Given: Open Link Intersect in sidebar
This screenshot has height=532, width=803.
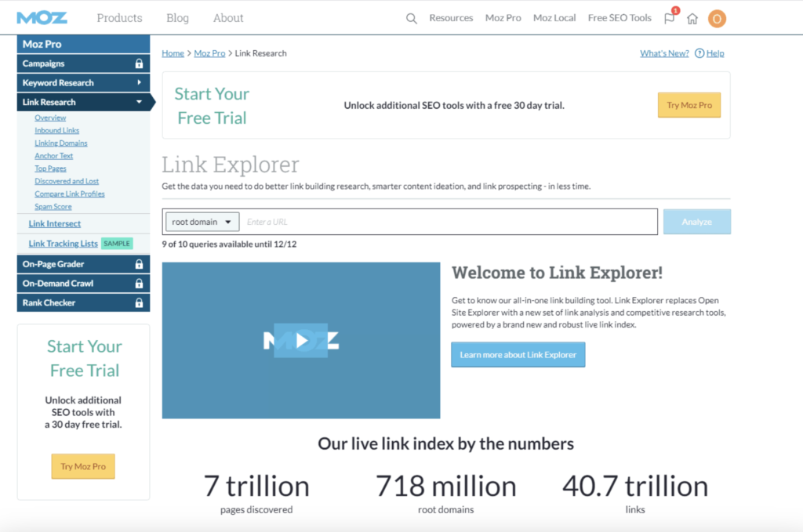Looking at the screenshot, I should [x=55, y=223].
